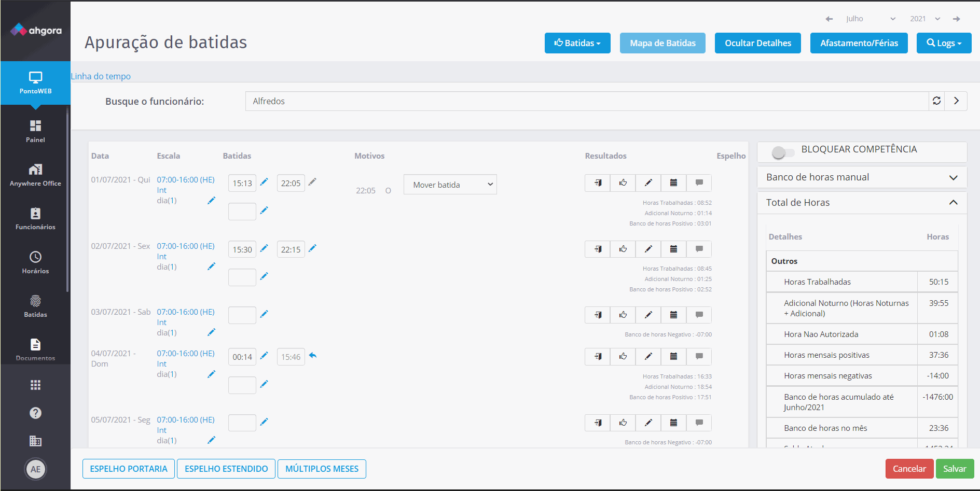Screen dimensions: 980x491
Task: Open the AE user avatar
Action: click(x=35, y=469)
